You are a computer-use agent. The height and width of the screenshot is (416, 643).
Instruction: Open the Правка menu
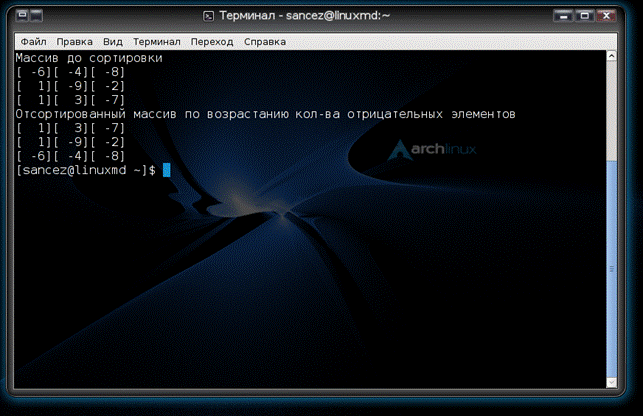point(75,42)
